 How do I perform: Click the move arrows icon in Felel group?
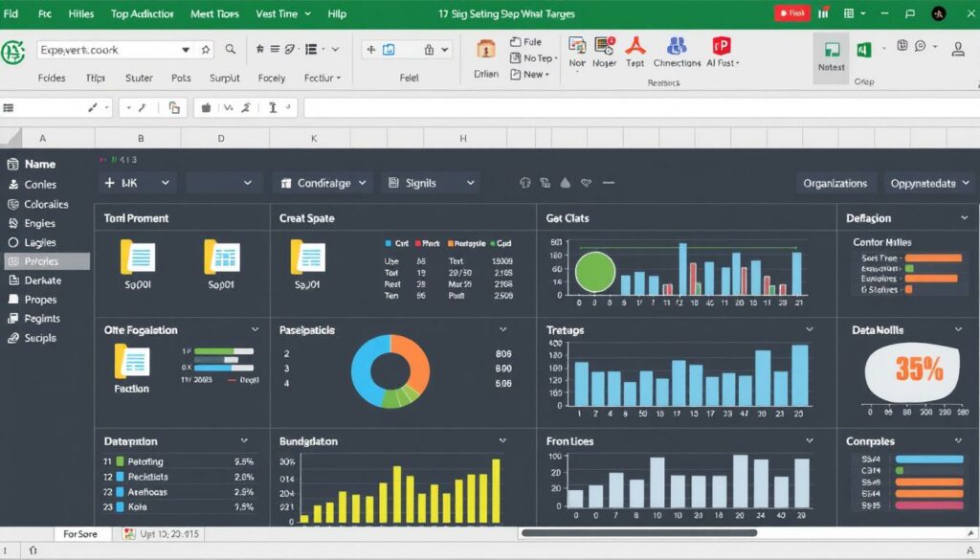[371, 50]
